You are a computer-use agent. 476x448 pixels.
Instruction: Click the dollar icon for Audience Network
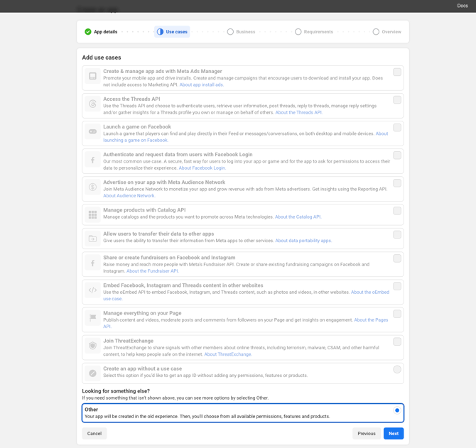[x=92, y=187]
